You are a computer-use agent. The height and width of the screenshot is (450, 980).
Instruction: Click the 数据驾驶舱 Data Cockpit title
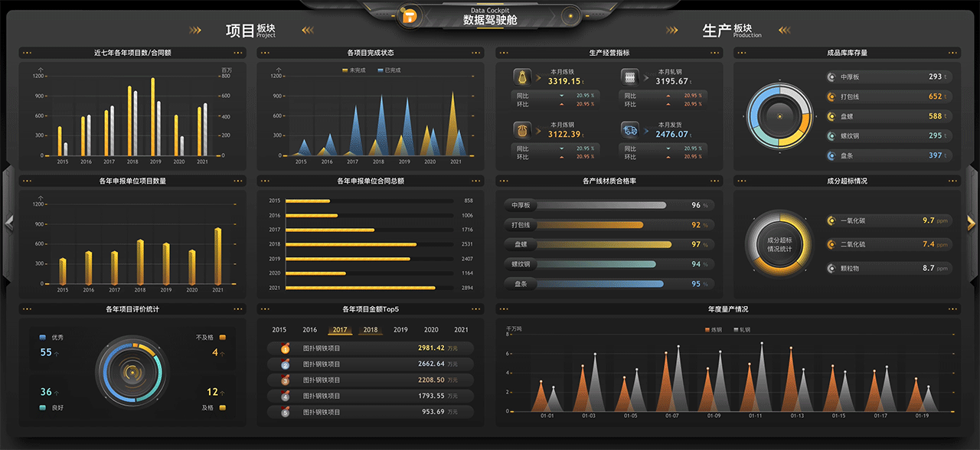point(490,16)
